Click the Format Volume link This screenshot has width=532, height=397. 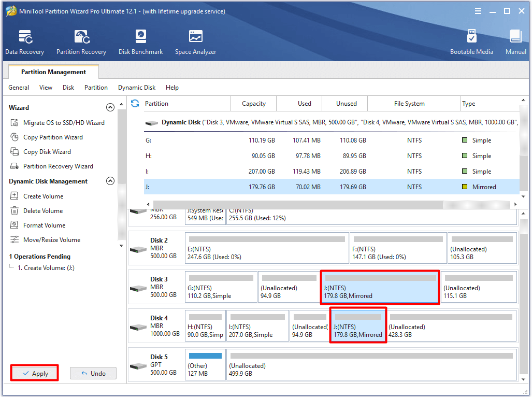coord(44,225)
